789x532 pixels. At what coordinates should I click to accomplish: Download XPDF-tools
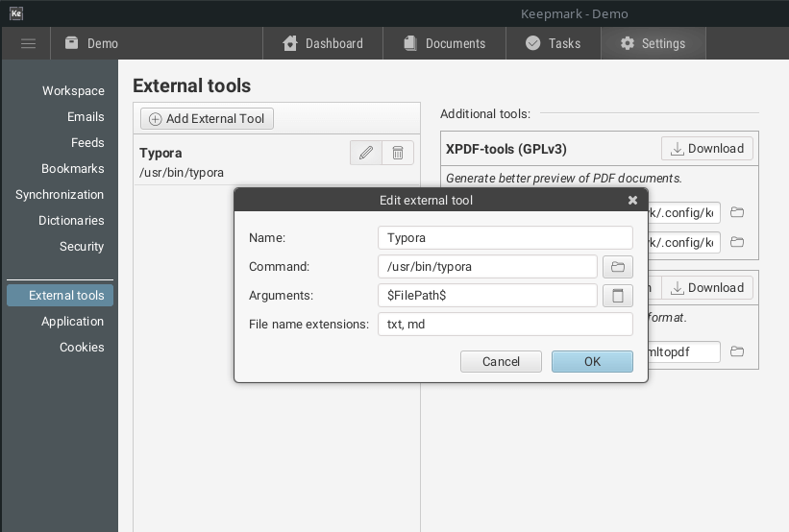coord(706,149)
